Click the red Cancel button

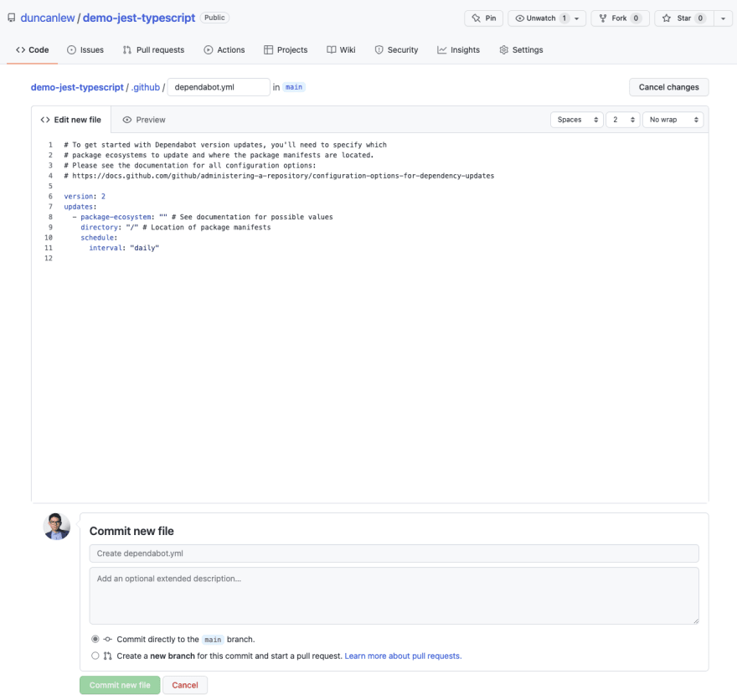pyautogui.click(x=185, y=685)
